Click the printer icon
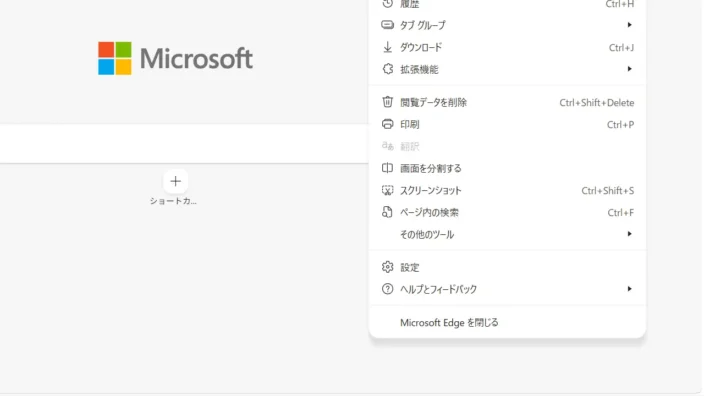Image resolution: width=704 pixels, height=396 pixels. 387,124
